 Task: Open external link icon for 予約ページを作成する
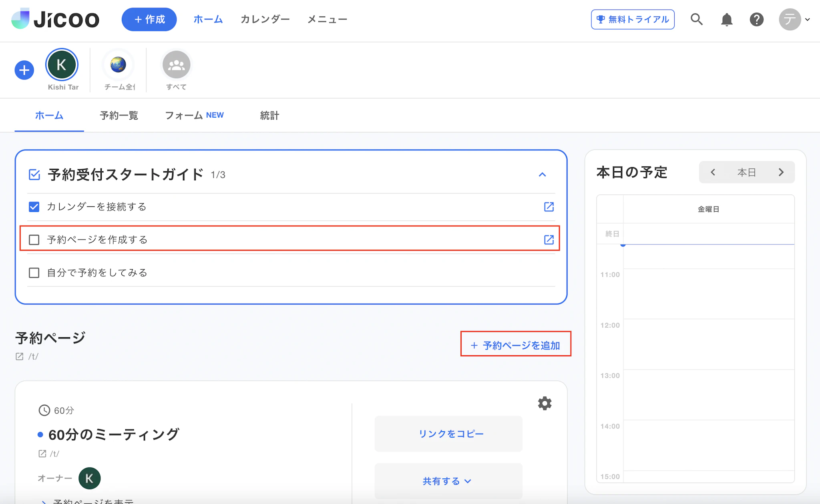tap(549, 240)
